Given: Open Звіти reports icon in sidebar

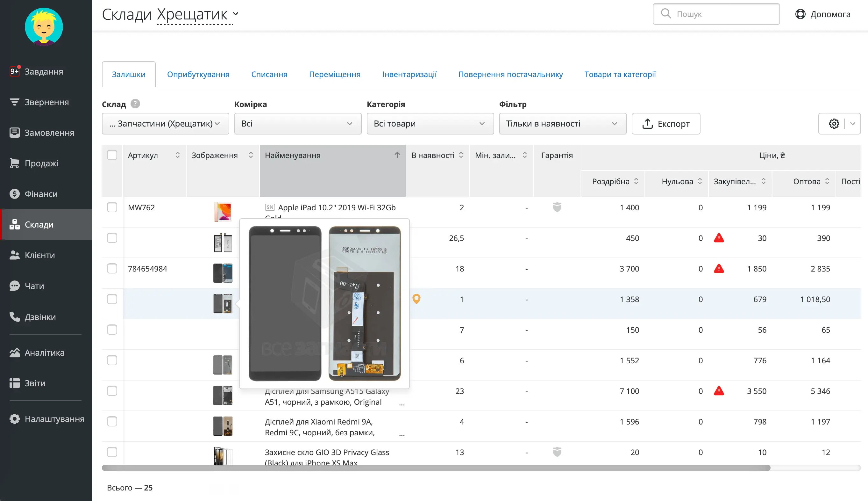Looking at the screenshot, I should click(x=14, y=383).
